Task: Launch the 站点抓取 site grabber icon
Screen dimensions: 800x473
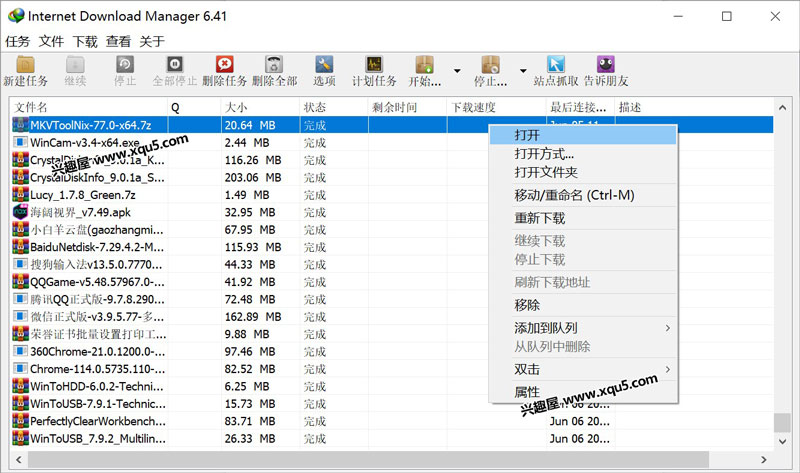Action: tap(556, 65)
